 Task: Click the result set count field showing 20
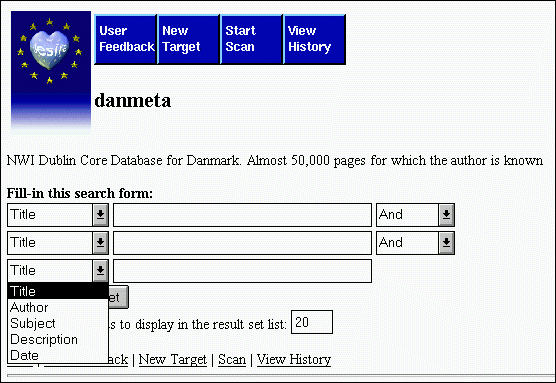(x=312, y=322)
